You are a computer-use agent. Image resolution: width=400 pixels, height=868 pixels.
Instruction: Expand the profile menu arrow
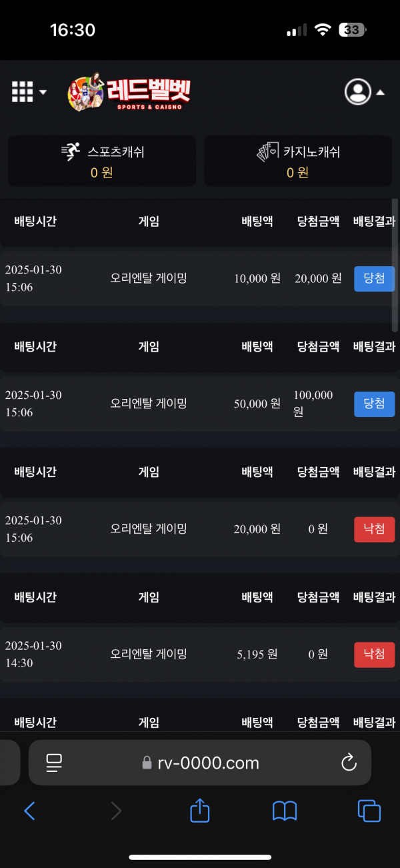[x=381, y=93]
